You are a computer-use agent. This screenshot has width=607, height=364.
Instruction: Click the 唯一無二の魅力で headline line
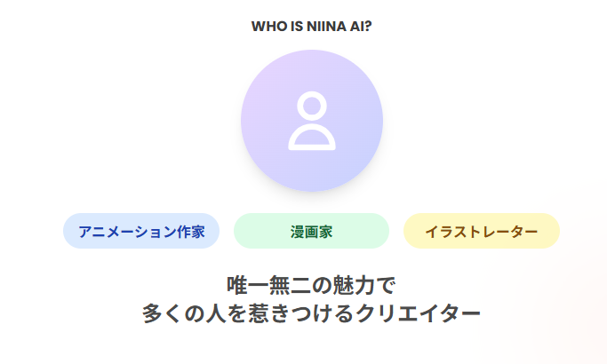click(311, 286)
